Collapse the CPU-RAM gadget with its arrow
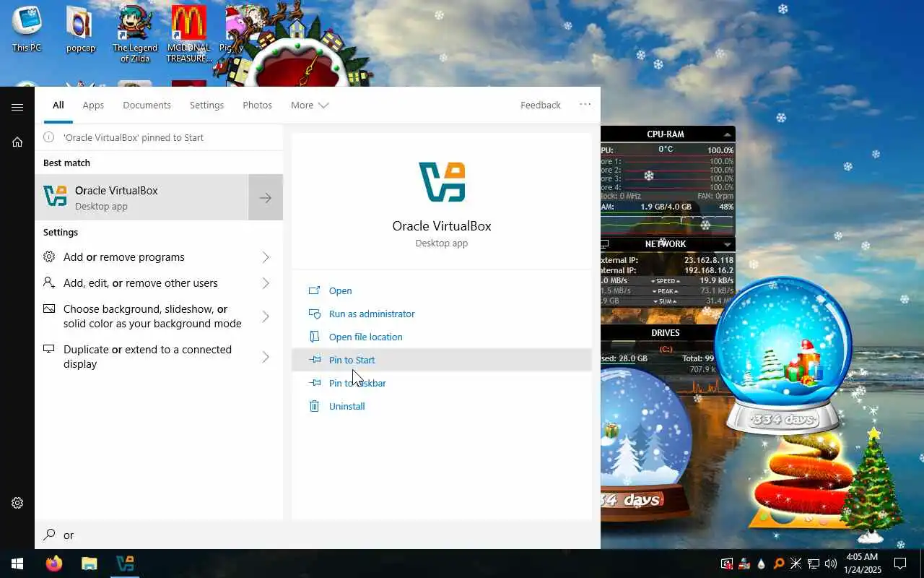Viewport: 924px width, 578px height. coord(727,134)
